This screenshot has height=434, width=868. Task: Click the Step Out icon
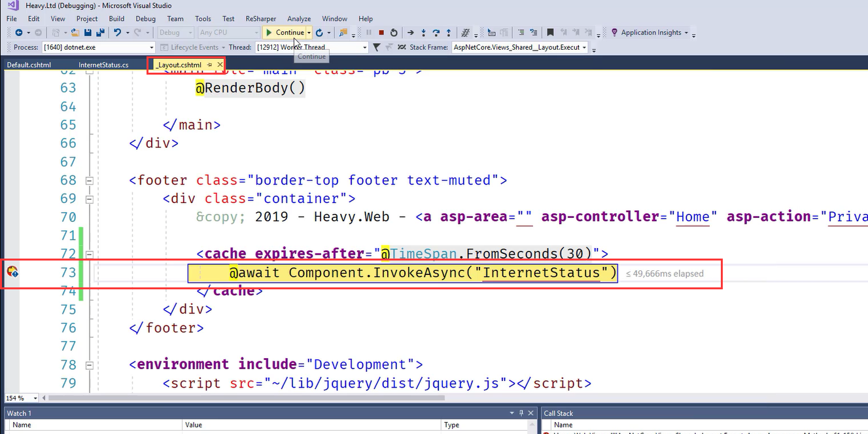pos(448,33)
